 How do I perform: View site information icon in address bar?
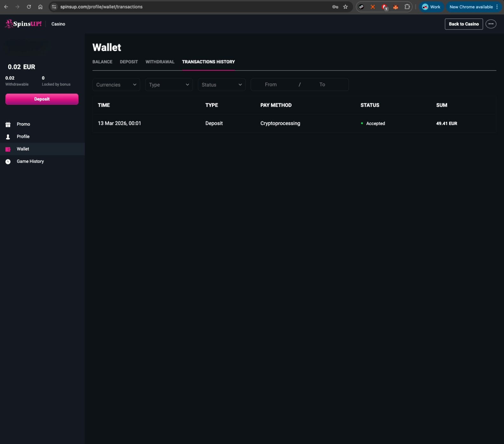[54, 7]
